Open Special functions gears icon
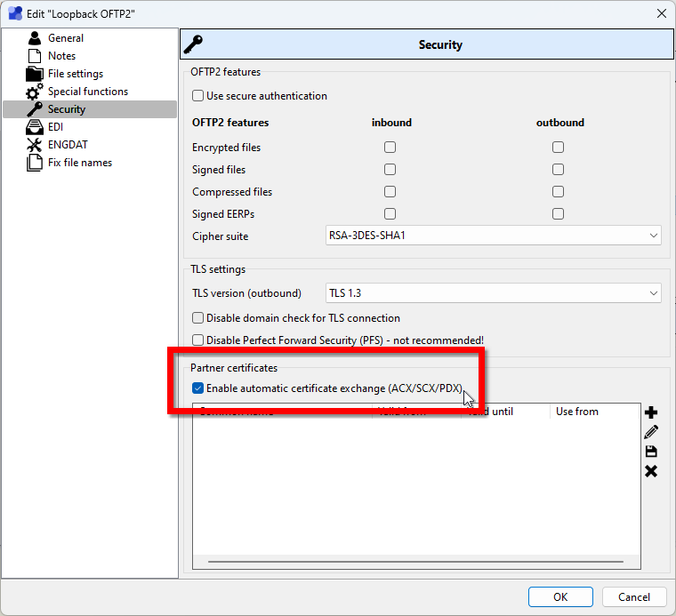This screenshot has height=616, width=676. [35, 92]
